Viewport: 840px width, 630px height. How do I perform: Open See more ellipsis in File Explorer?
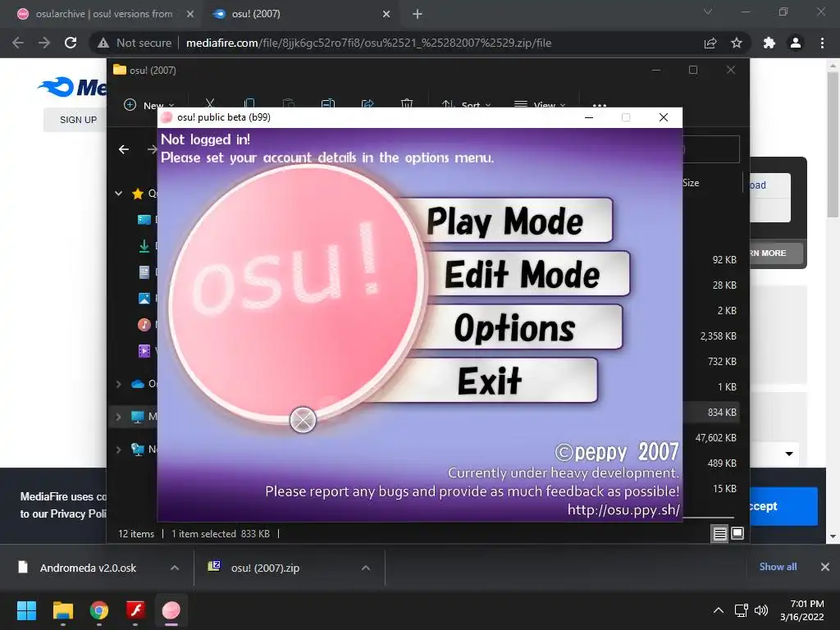[600, 105]
